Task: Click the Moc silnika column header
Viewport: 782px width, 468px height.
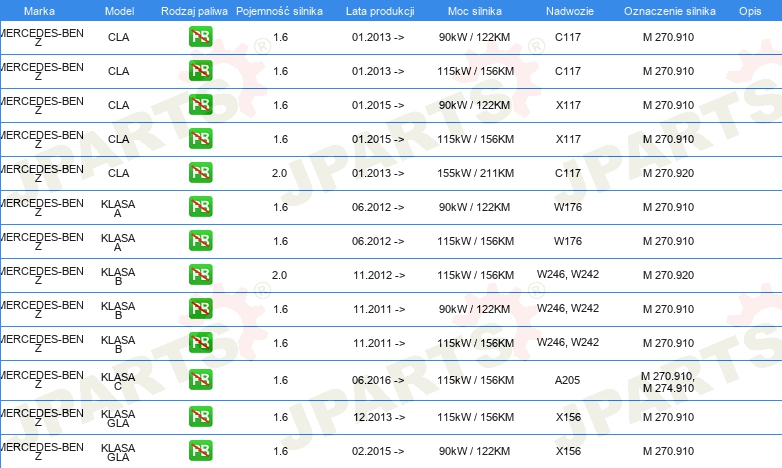Action: coord(475,11)
